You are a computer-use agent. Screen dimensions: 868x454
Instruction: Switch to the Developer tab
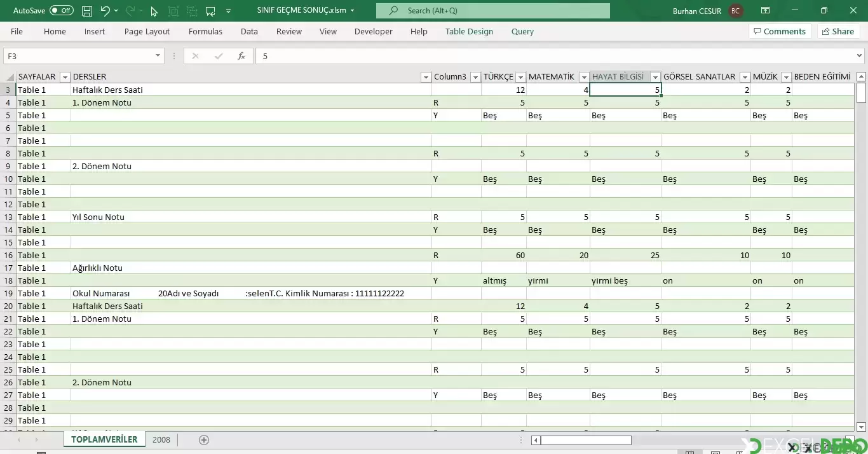pos(374,31)
